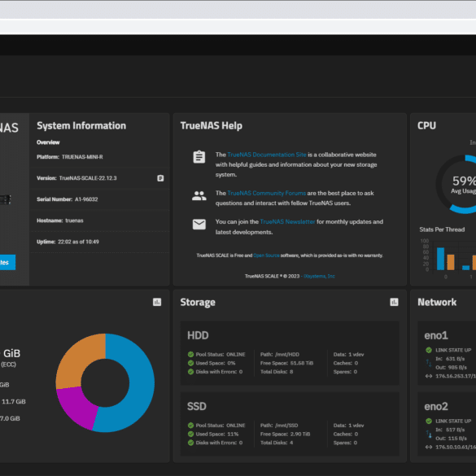Open the TrueNAS Documentation Site link
The width and height of the screenshot is (476, 476).
(267, 155)
